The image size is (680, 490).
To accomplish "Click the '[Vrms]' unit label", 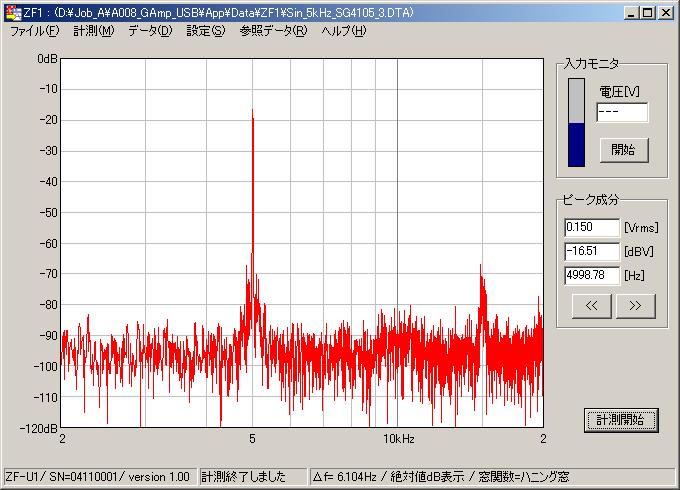I will coord(641,228).
